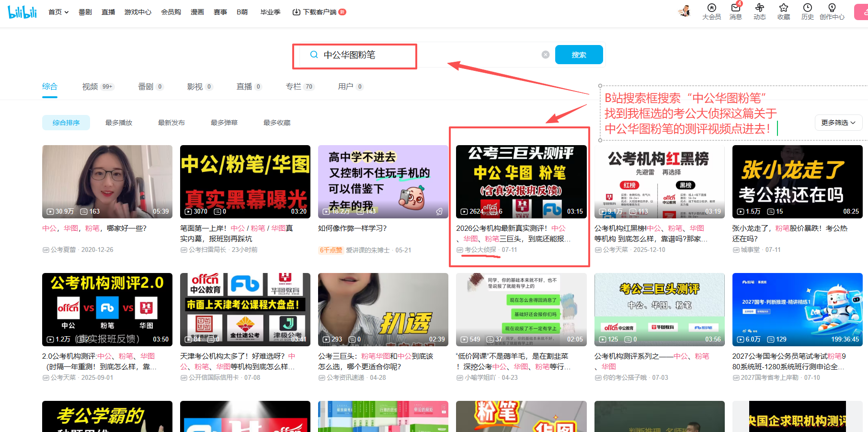This screenshot has height=432, width=868.
Task: Open 毕业季 in top navigation
Action: point(270,12)
